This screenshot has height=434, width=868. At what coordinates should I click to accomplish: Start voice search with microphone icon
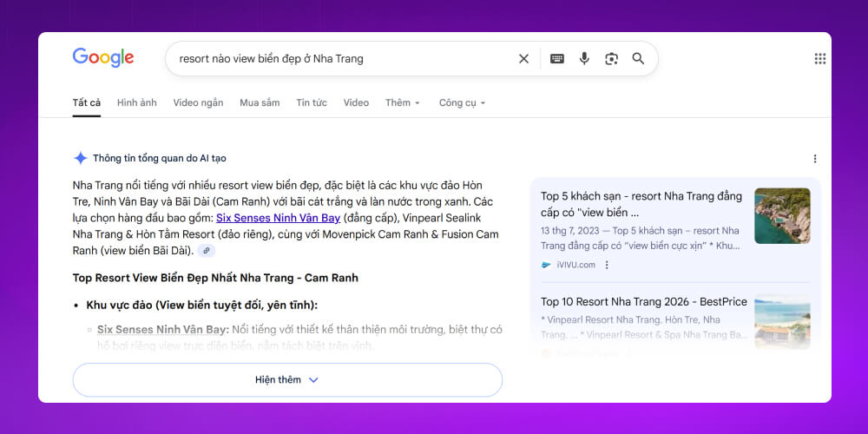point(584,59)
